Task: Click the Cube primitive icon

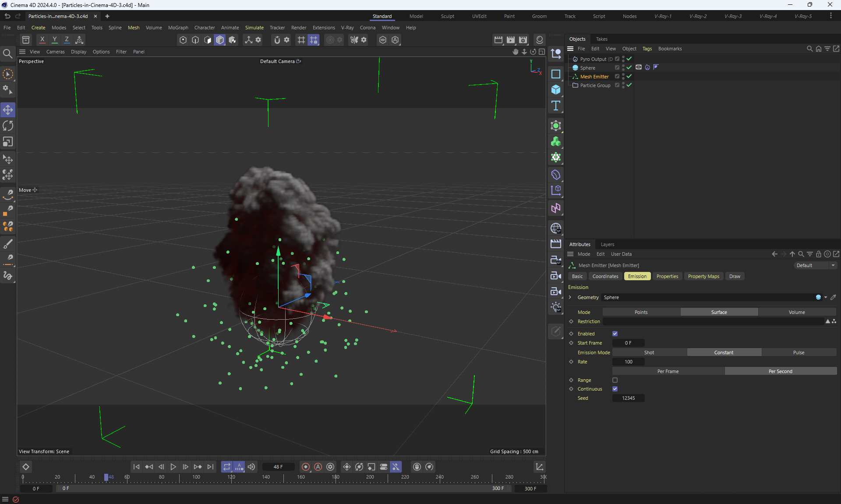Action: pos(556,90)
